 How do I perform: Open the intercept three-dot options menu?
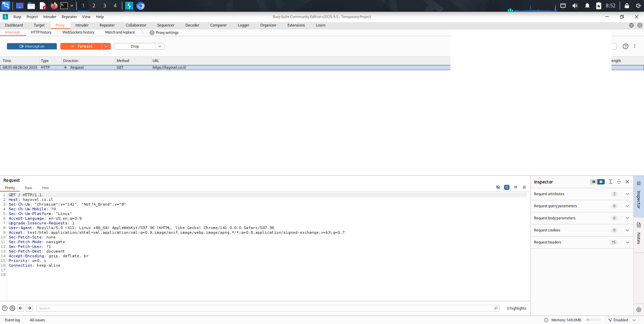click(x=635, y=46)
